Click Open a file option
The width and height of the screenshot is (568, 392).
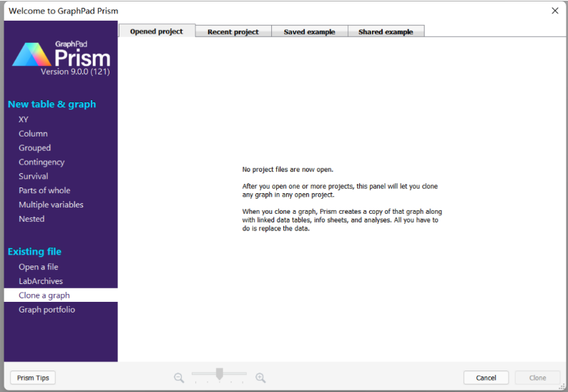point(39,267)
